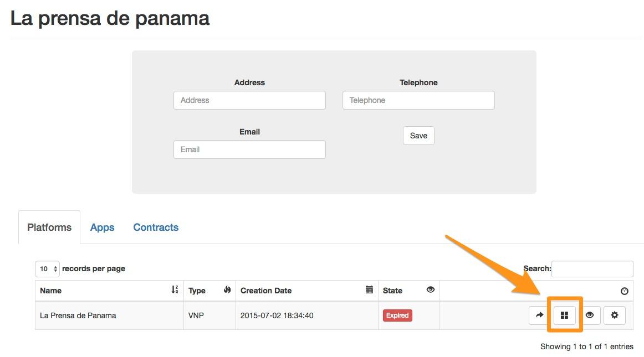This screenshot has height=357, width=644.
Task: Click the flame icon in Type header
Action: (227, 290)
